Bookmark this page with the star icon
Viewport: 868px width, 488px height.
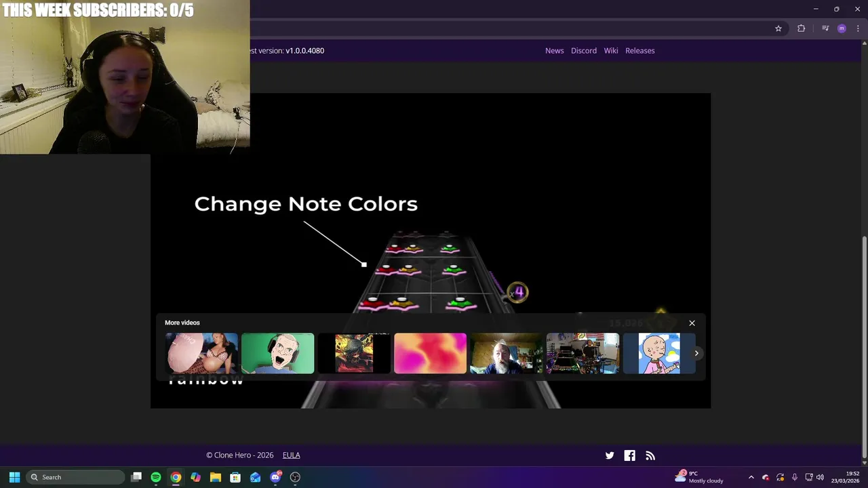(778, 28)
